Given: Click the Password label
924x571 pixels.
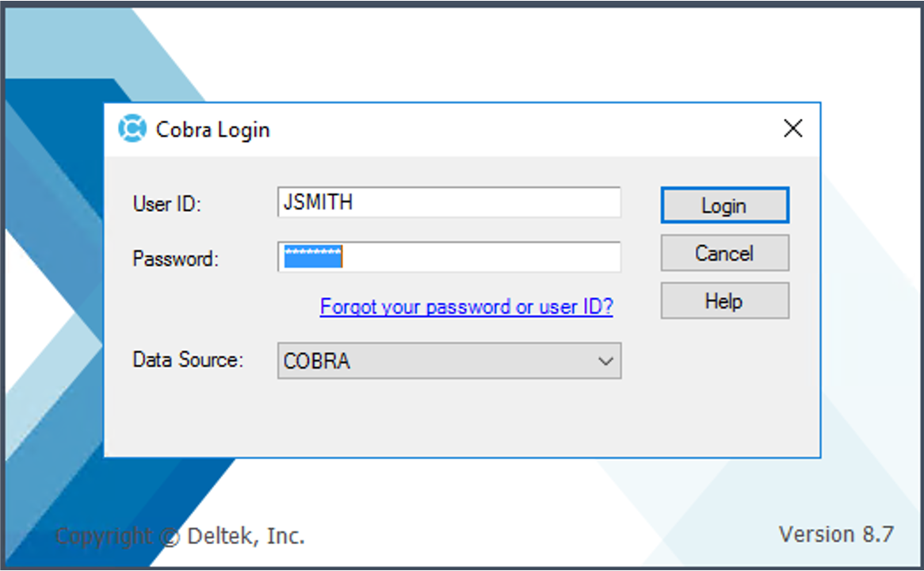Looking at the screenshot, I should [x=174, y=259].
